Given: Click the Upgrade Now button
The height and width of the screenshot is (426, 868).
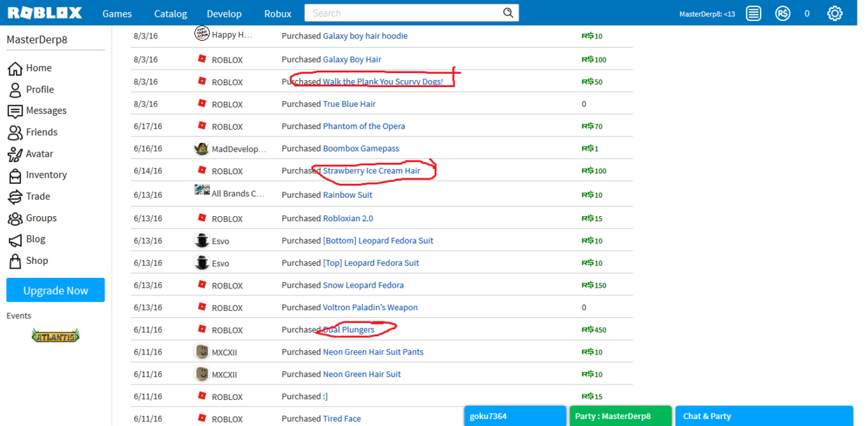Looking at the screenshot, I should [55, 291].
